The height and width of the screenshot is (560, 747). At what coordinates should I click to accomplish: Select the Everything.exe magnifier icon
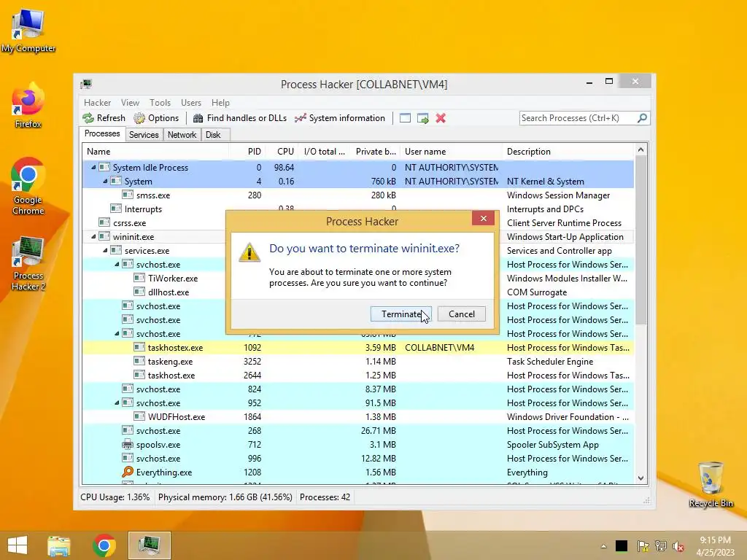(x=128, y=472)
